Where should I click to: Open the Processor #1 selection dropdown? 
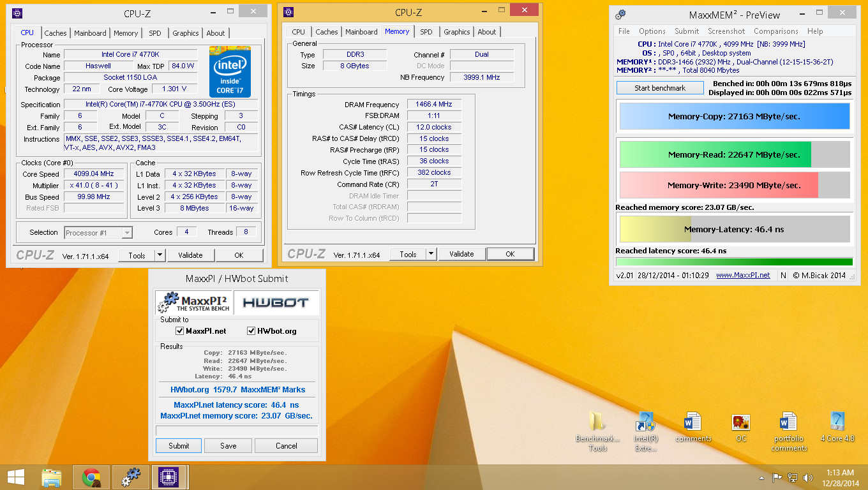[x=98, y=233]
